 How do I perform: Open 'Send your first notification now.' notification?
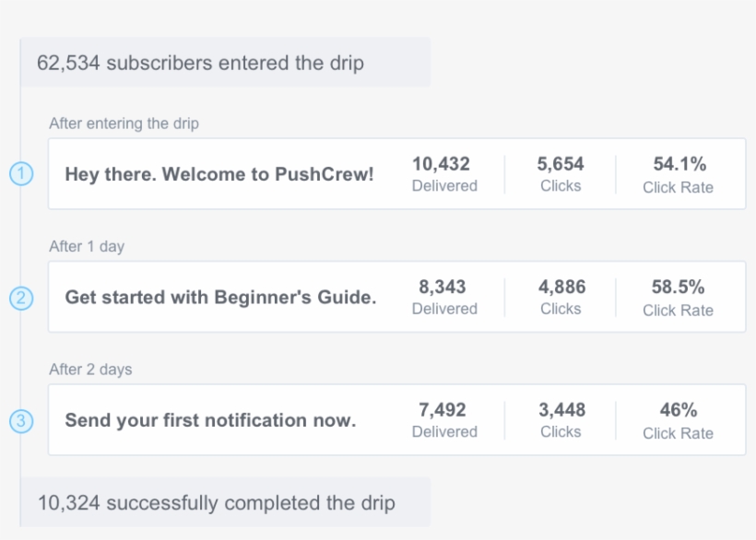[x=210, y=420]
